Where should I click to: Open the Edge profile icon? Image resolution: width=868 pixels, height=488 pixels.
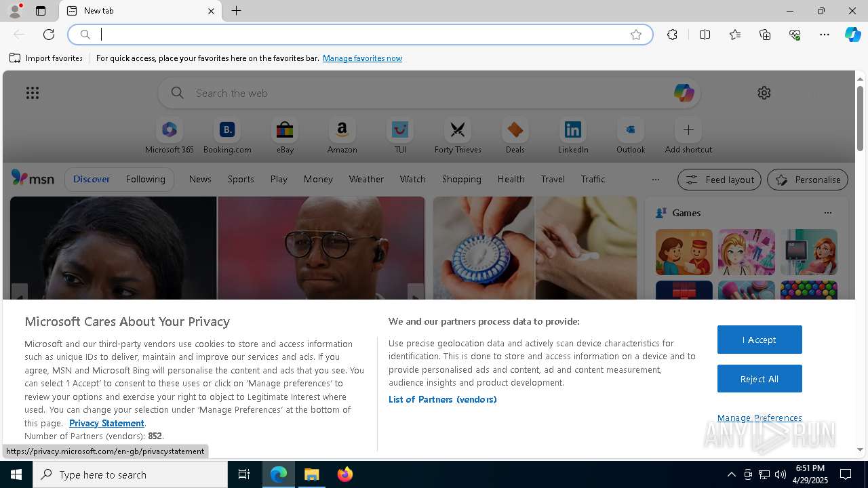coord(15,11)
